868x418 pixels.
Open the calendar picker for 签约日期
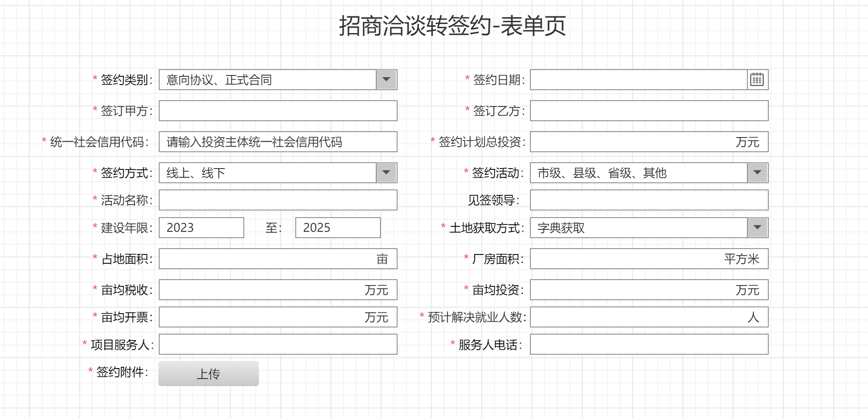(757, 80)
